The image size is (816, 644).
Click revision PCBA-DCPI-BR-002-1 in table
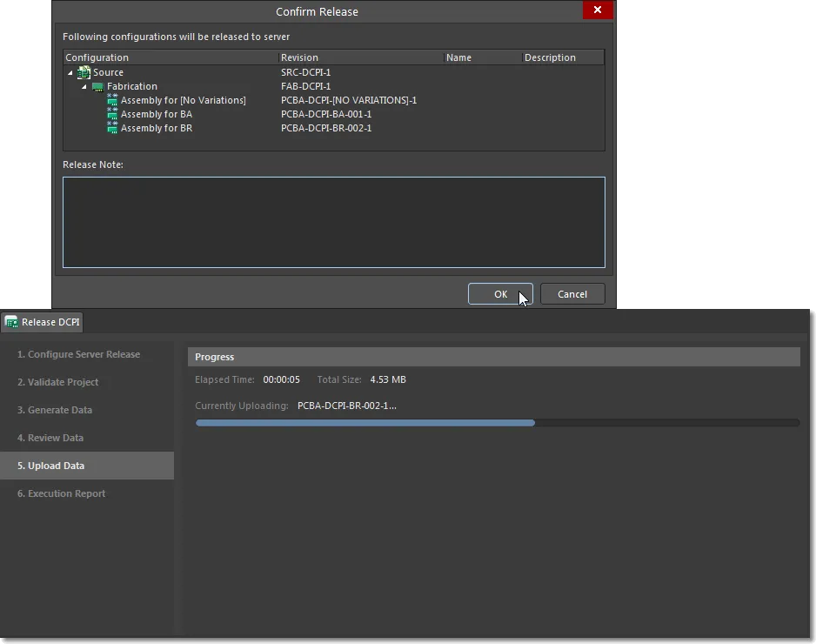[x=326, y=128]
